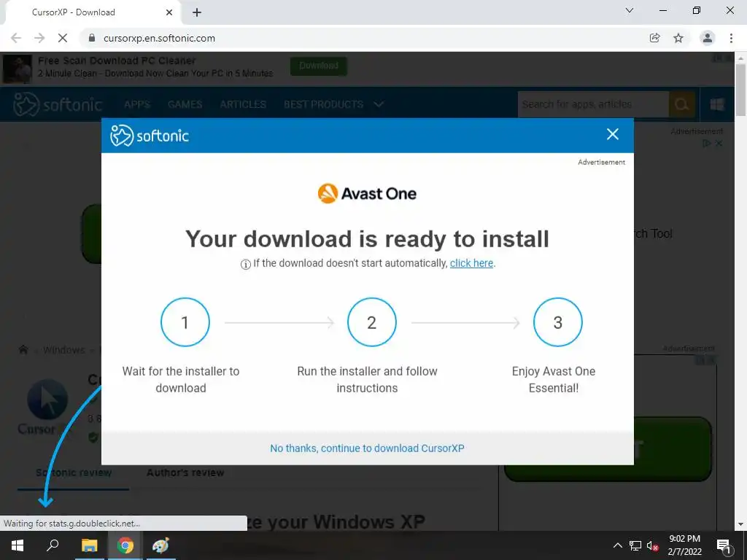Open the Paint app from taskbar
Screen dimensions: 747x560
click(x=160, y=545)
